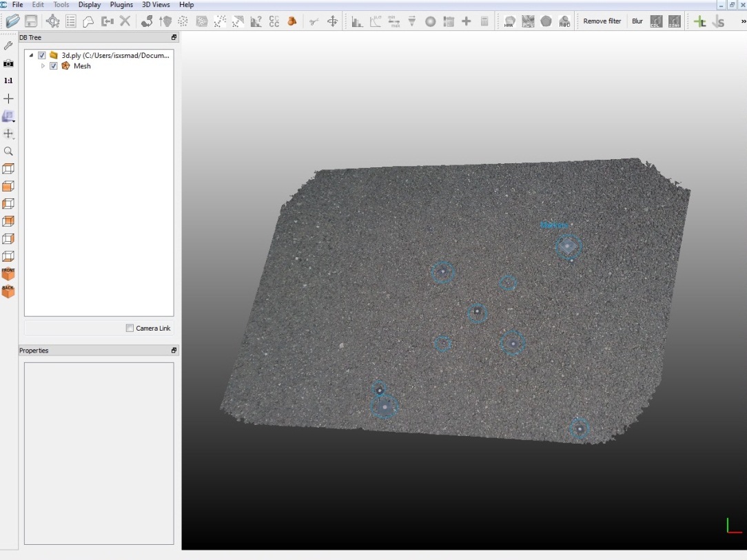Expand the Mesh tree node
Screen dimensions: 747x560
tap(43, 66)
